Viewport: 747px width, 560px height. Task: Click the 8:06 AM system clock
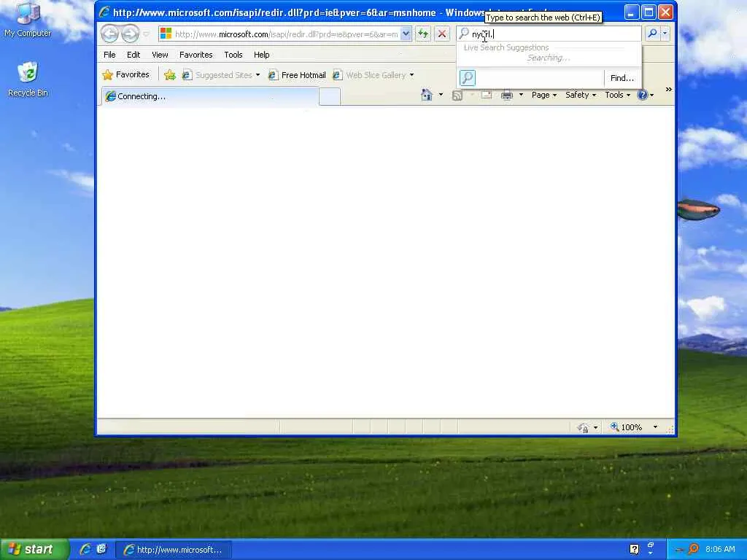pos(720,550)
